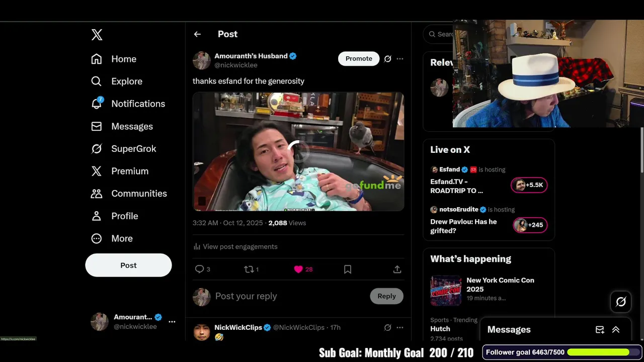Open the Hutch trending topic
The image size is (644, 362).
coord(440,329)
